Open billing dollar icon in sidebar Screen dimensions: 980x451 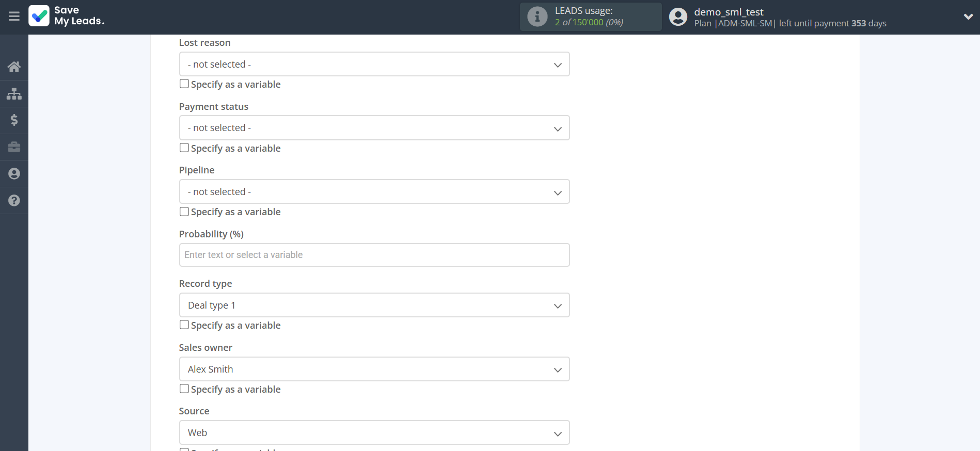click(14, 120)
